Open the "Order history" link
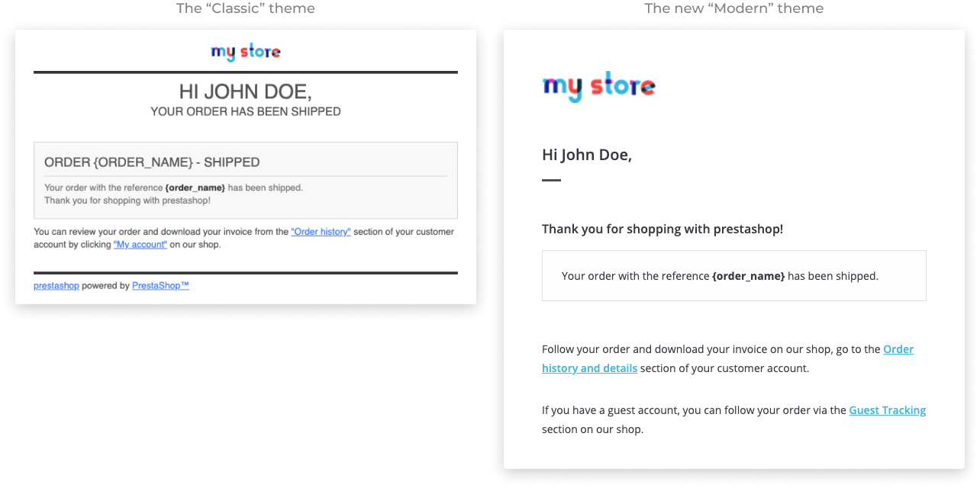 coord(321,232)
